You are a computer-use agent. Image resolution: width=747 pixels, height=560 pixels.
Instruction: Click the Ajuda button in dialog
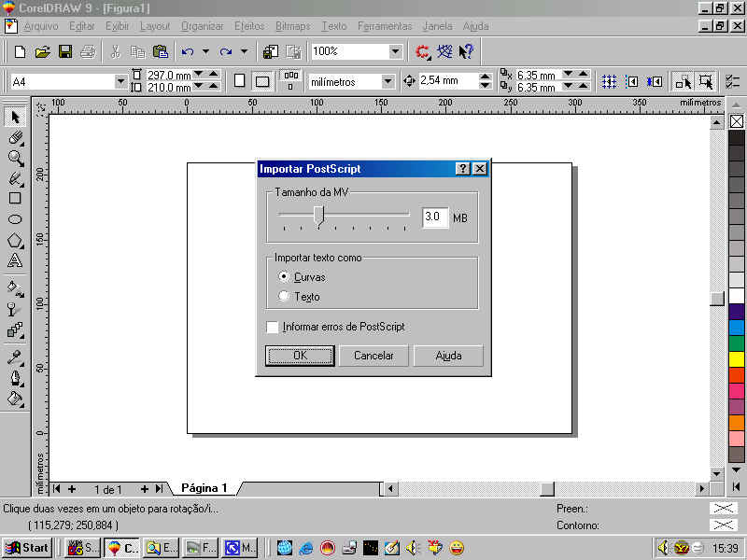(x=448, y=356)
